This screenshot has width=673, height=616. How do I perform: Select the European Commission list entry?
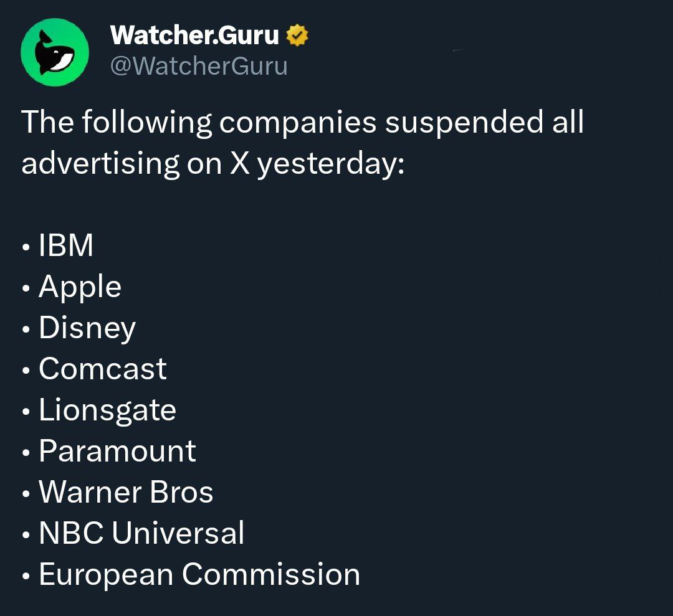(x=199, y=574)
